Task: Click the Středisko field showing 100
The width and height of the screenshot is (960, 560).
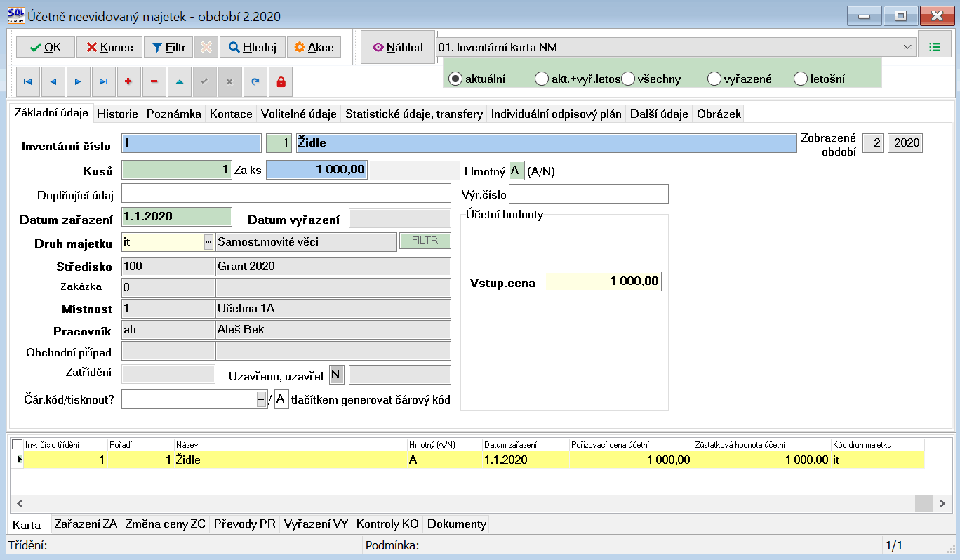Action: [168, 267]
